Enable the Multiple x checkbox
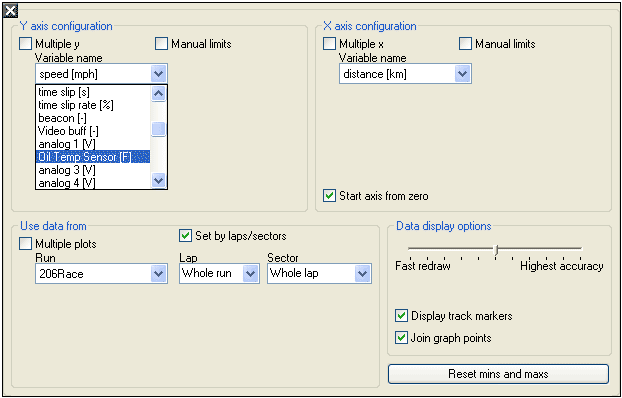The image size is (622, 398). pyautogui.click(x=329, y=44)
